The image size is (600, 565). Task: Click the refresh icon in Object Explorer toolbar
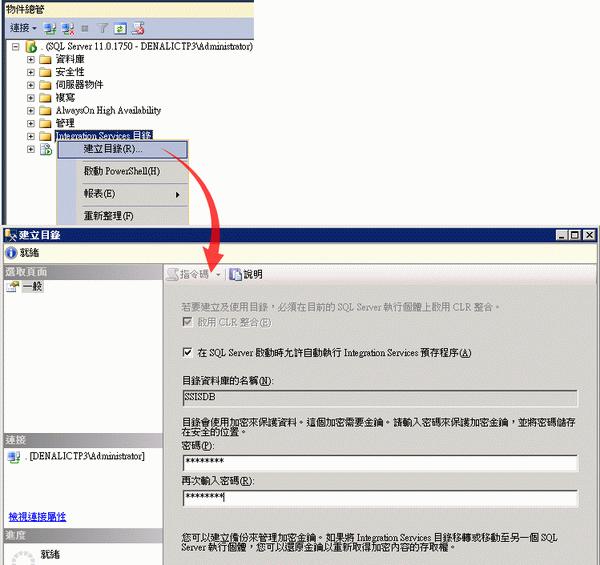(x=120, y=28)
